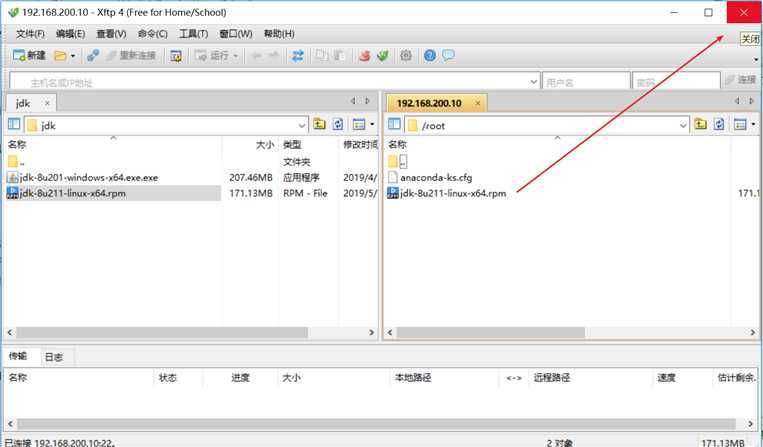Click the 新建 new session button
The image size is (763, 447).
[29, 55]
